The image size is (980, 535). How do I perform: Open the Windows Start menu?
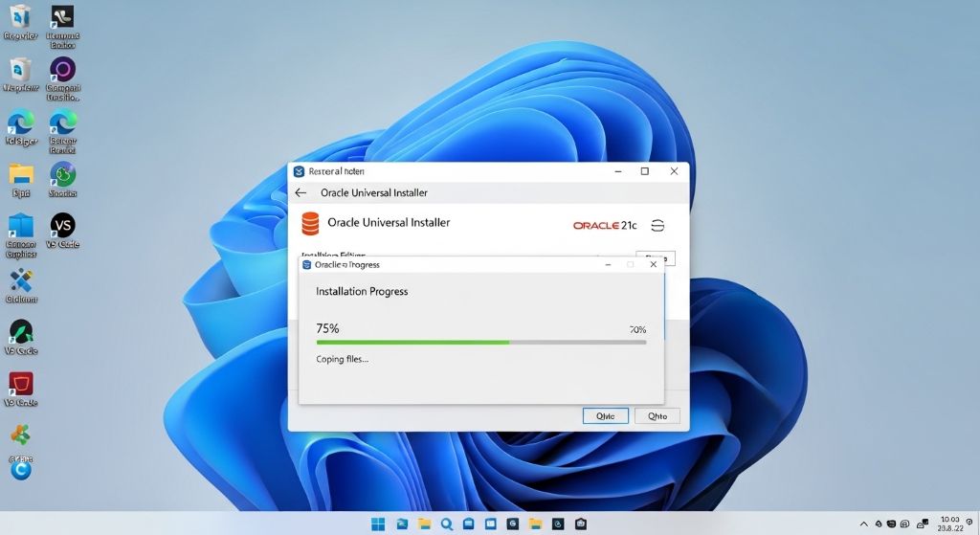click(378, 524)
